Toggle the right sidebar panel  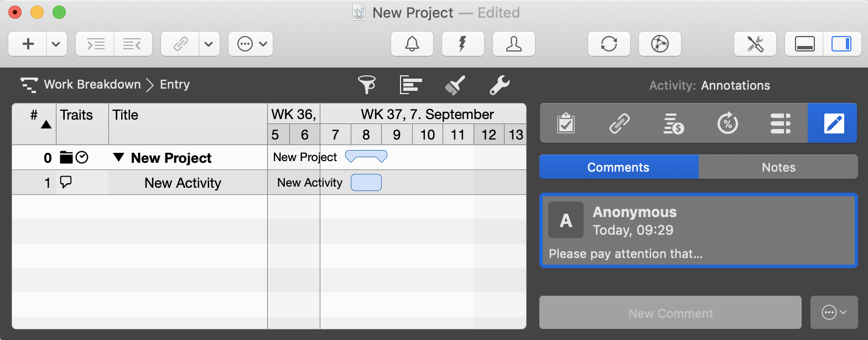pos(841,44)
